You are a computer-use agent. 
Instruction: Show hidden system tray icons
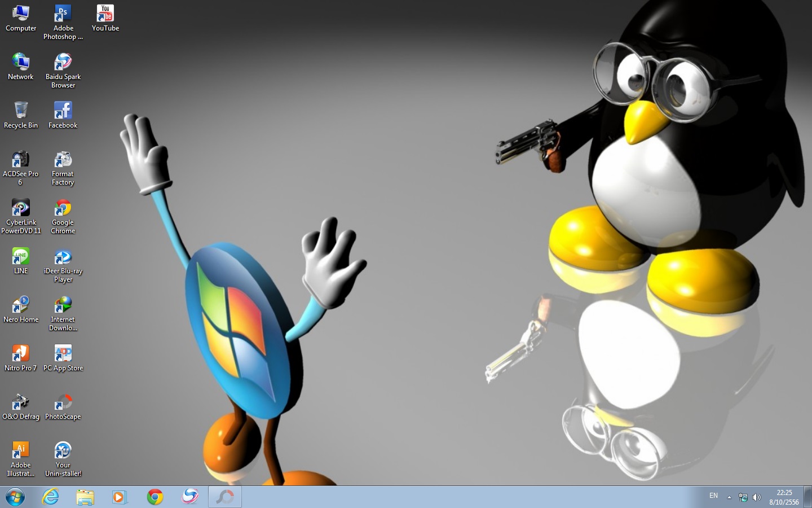(729, 497)
